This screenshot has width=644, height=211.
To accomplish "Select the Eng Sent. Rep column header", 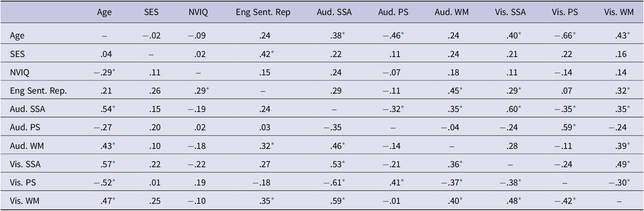I will (x=263, y=12).
